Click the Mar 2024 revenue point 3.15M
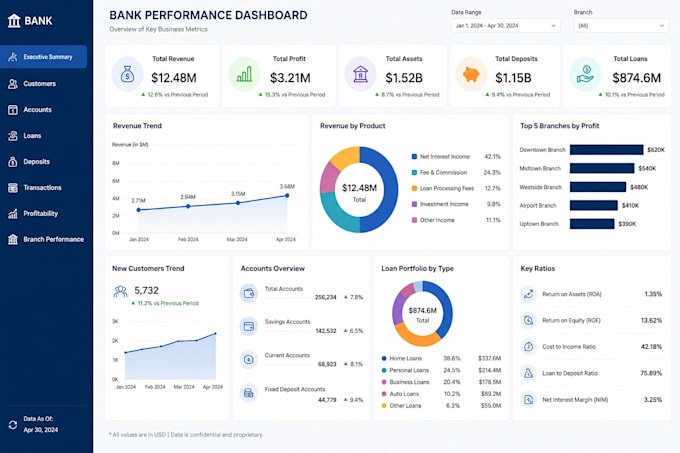Viewport: 680px width, 453px height. point(238,202)
